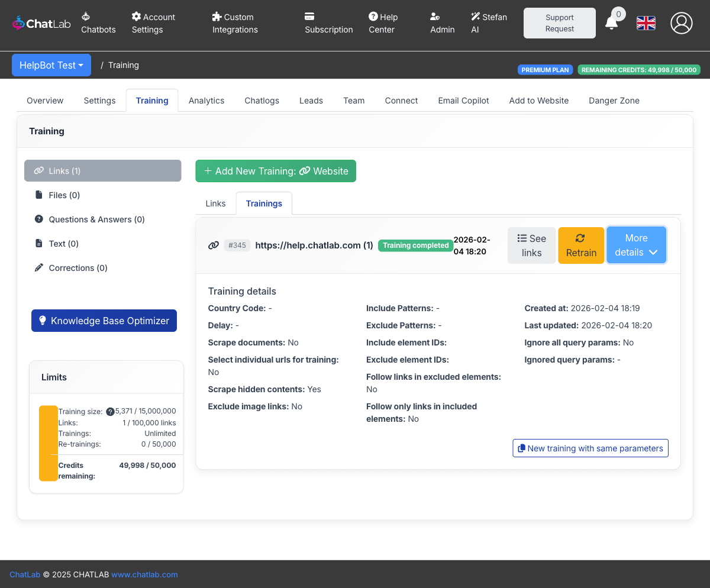Screen dimensions: 710x588
Task: Collapse the More details expander
Action: click(x=636, y=245)
